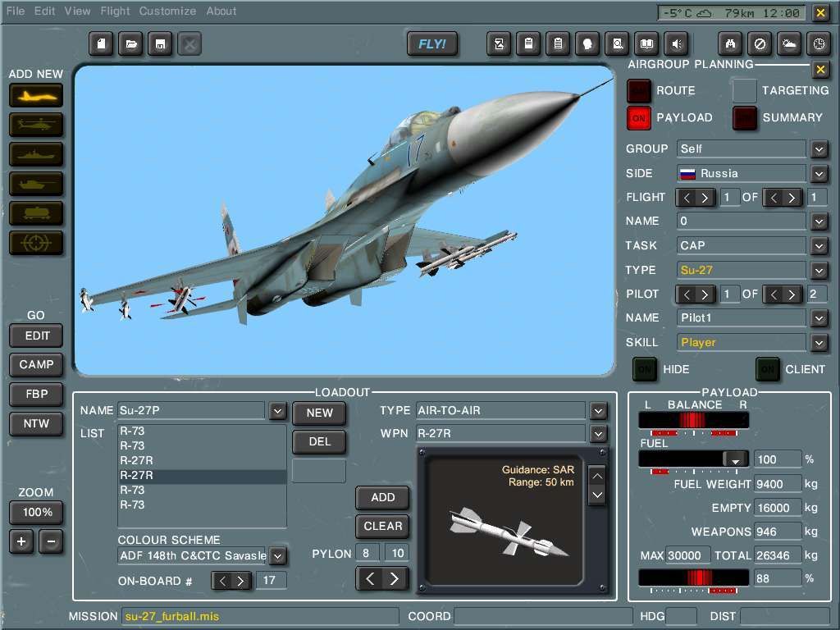Screen dimensions: 840x630
Task: Toggle the ROUTE planning switch
Action: [x=639, y=90]
